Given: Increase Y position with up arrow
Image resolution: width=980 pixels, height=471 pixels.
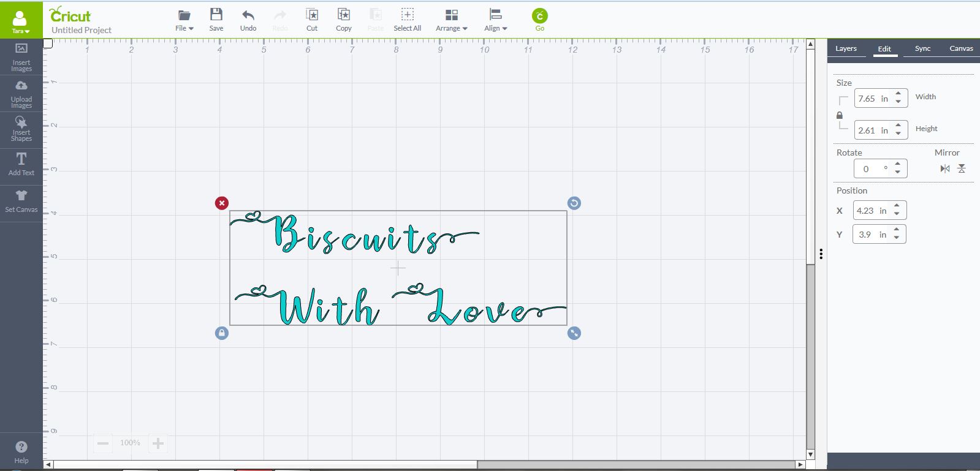Looking at the screenshot, I should 897,230.
